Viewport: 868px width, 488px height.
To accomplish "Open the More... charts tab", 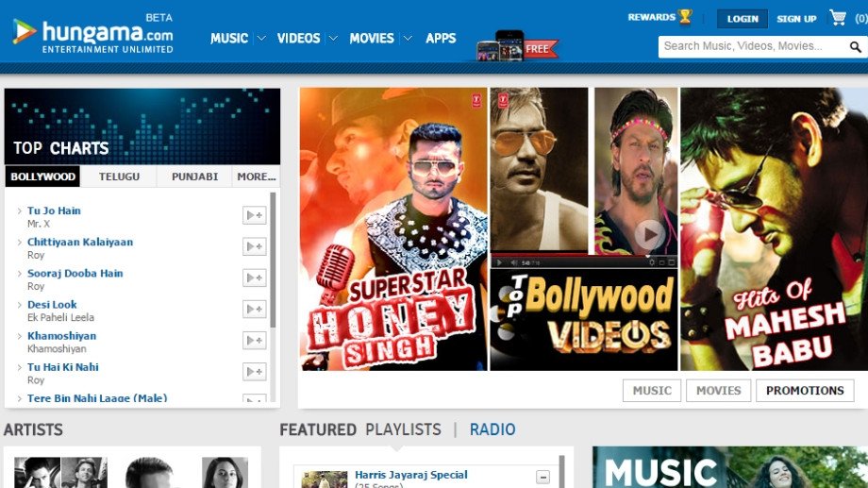I will pos(257,177).
